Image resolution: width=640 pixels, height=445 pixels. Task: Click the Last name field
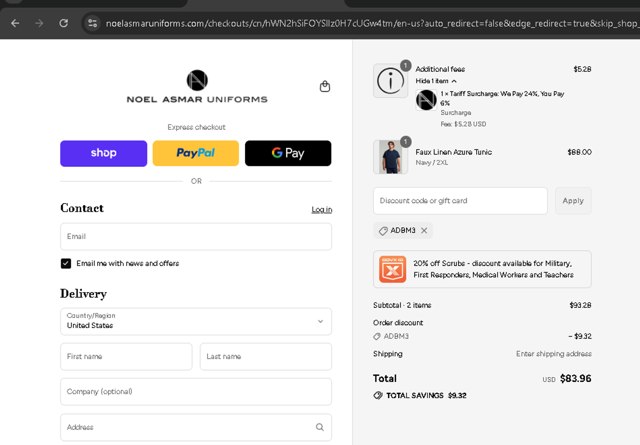[266, 356]
